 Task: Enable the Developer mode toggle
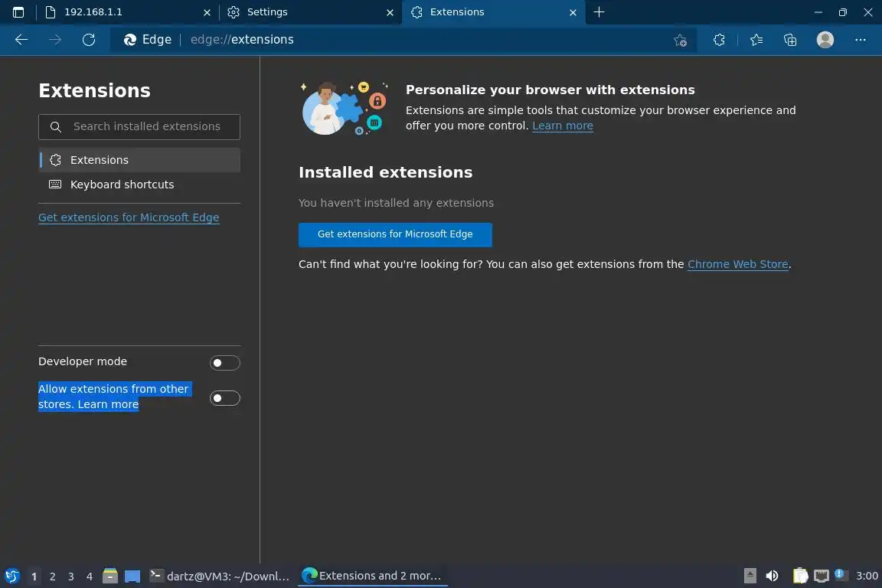pos(224,363)
